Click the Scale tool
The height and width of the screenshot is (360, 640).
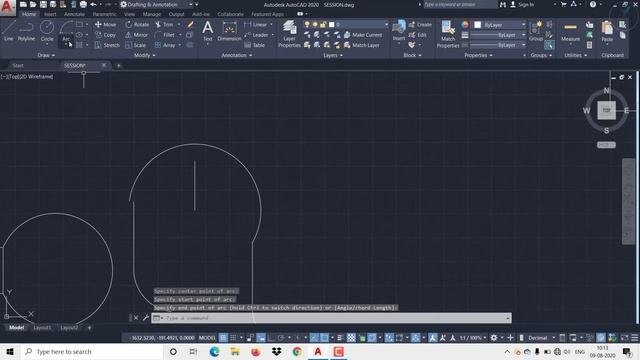pos(136,45)
